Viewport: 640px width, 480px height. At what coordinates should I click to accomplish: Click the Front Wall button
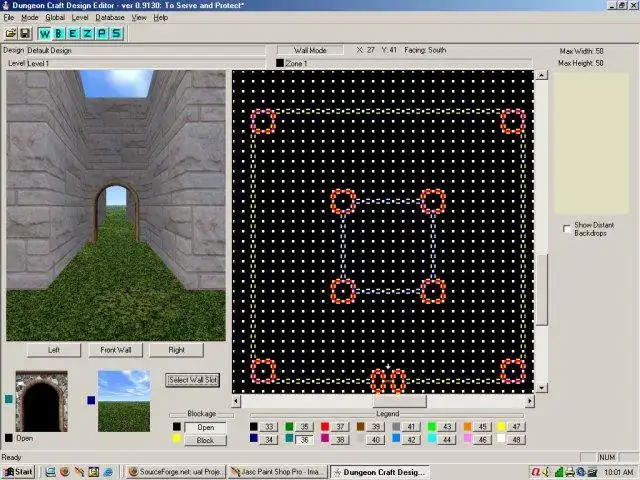[x=116, y=350]
